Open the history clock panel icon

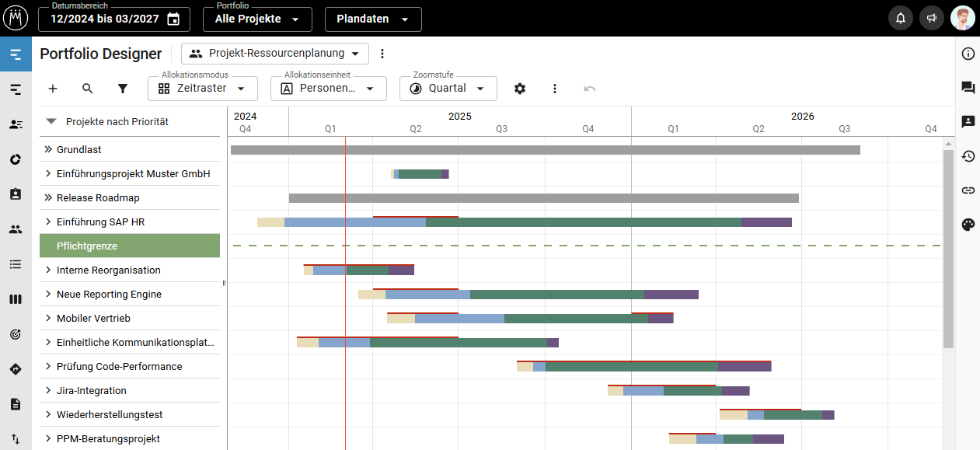coord(968,156)
